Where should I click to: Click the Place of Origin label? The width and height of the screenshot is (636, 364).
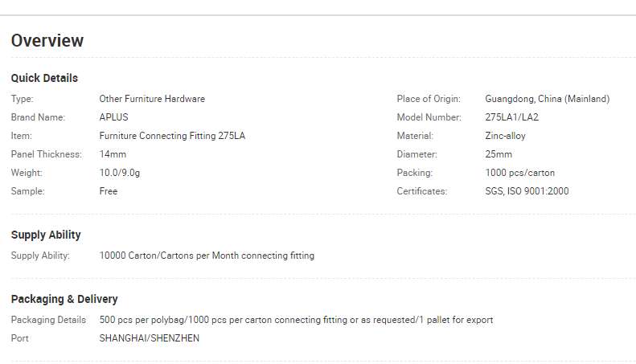tap(429, 99)
